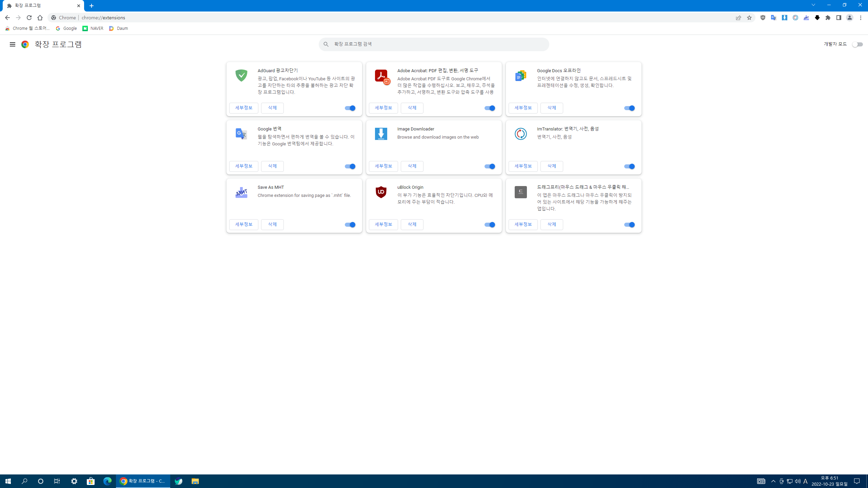Click the Image Downloader toolbar icon
The height and width of the screenshot is (488, 868).
click(784, 18)
